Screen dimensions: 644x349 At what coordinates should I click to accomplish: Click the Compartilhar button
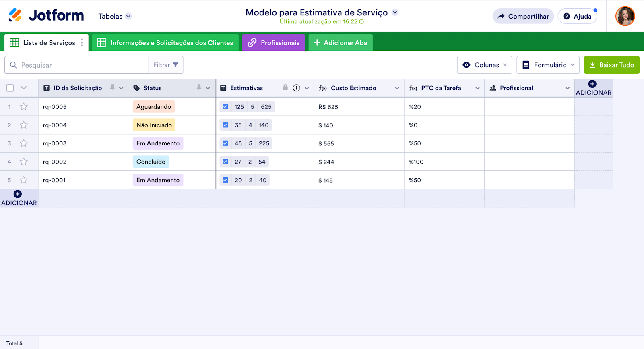click(x=523, y=16)
